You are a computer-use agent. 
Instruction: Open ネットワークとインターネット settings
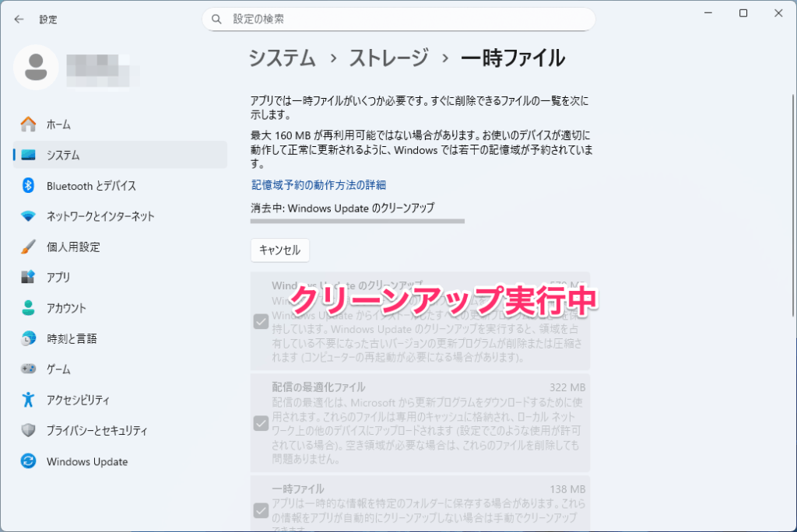coord(120,216)
